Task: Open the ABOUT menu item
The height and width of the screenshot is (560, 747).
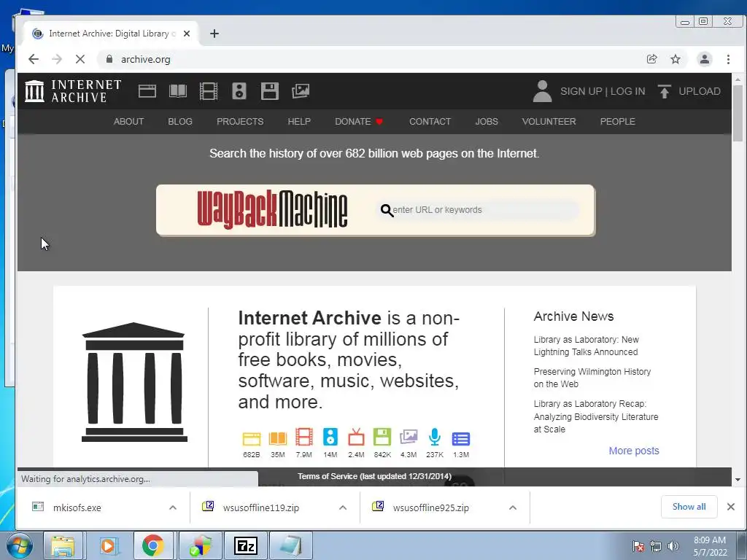Action: pos(128,122)
